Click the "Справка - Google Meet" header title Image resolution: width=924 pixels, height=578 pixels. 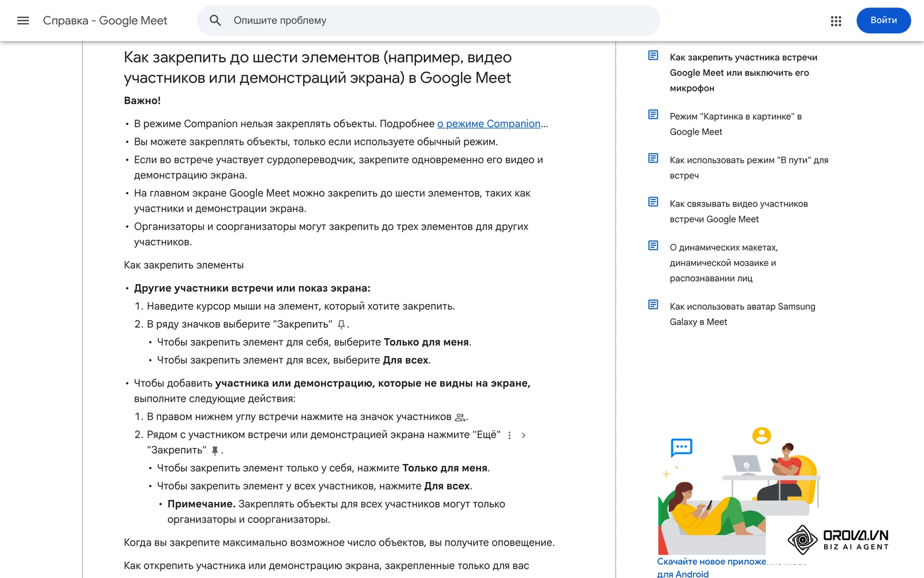click(105, 21)
